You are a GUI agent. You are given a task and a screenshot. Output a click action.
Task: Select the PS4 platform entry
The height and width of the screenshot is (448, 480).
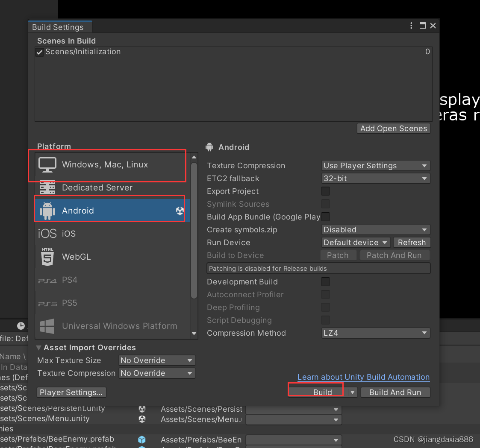pyautogui.click(x=112, y=280)
